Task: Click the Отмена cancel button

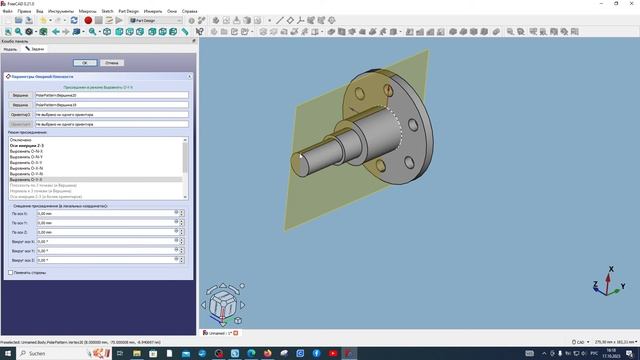Action: click(x=112, y=63)
